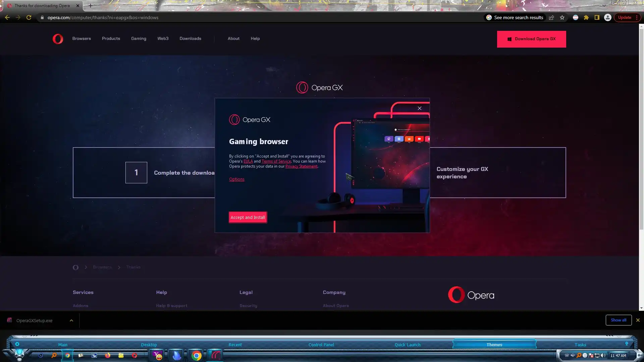Open the Browsers navigation menu
The width and height of the screenshot is (644, 362).
point(82,39)
